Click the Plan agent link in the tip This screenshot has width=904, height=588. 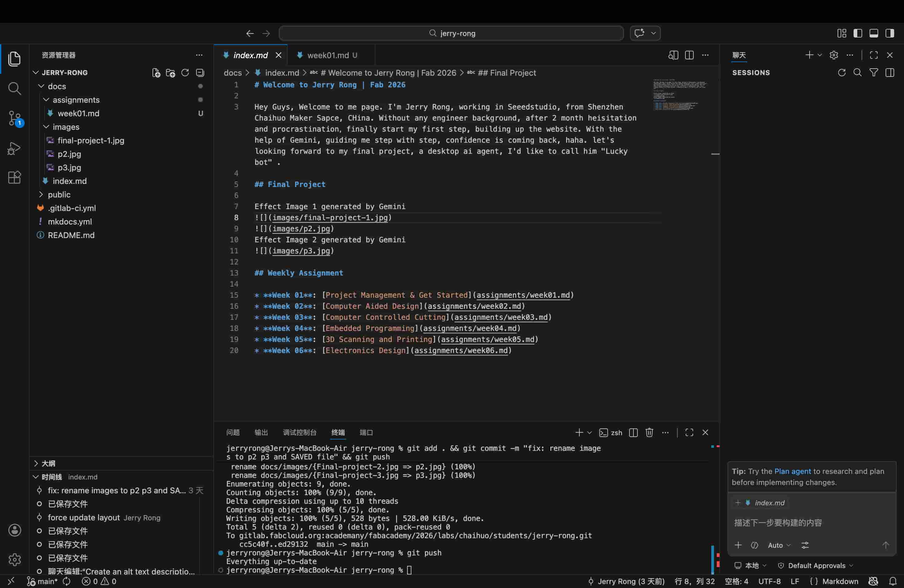pos(792,471)
